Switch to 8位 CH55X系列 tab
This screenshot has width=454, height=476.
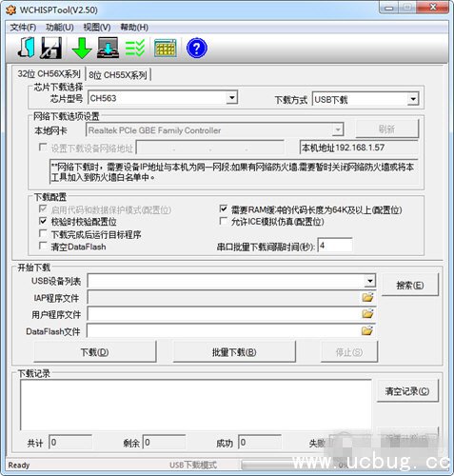click(118, 75)
